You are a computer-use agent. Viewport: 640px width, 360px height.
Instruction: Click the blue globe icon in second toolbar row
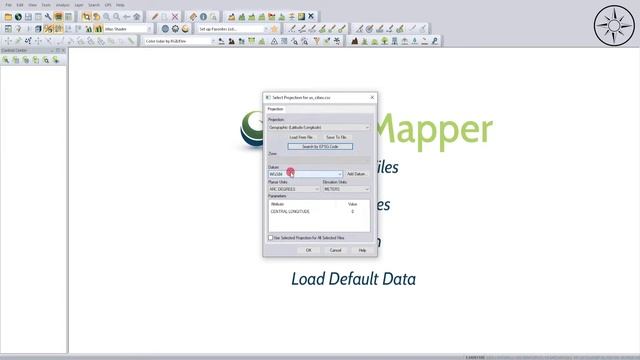165,29
